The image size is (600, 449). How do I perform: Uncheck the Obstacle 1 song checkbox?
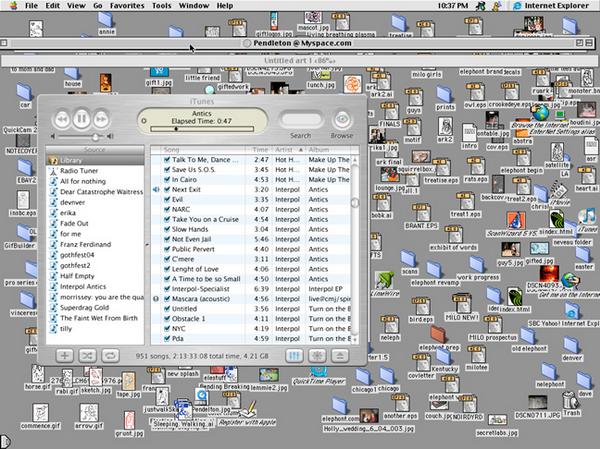point(167,318)
